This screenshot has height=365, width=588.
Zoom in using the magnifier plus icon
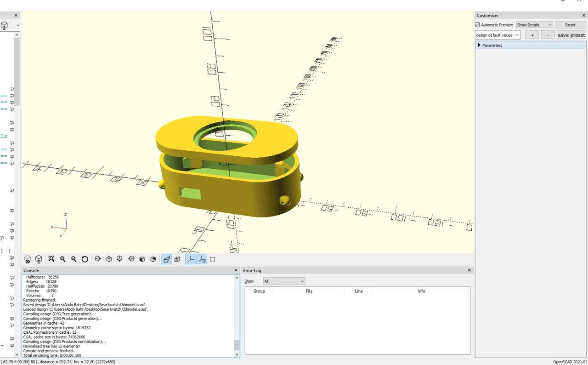(x=62, y=259)
